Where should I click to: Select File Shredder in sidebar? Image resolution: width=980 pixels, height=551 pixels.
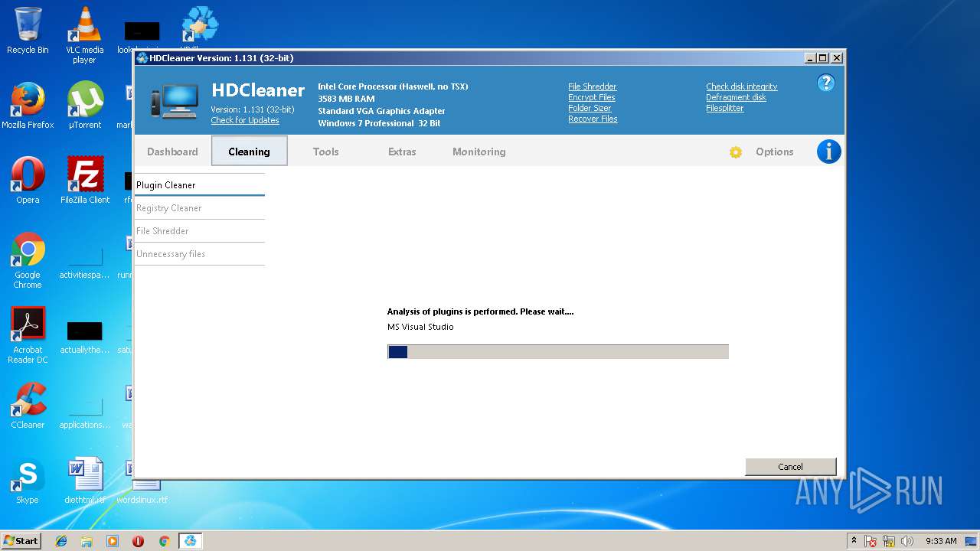click(x=200, y=231)
